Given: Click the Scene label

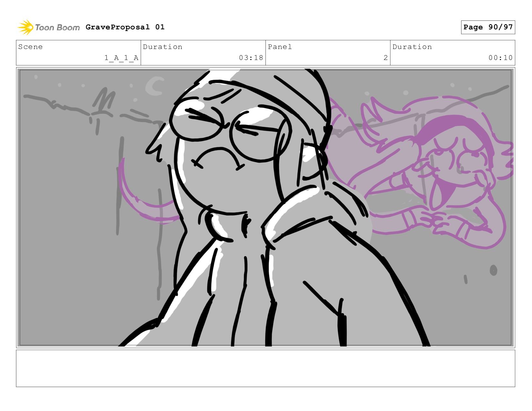Looking at the screenshot, I should click(x=30, y=47).
